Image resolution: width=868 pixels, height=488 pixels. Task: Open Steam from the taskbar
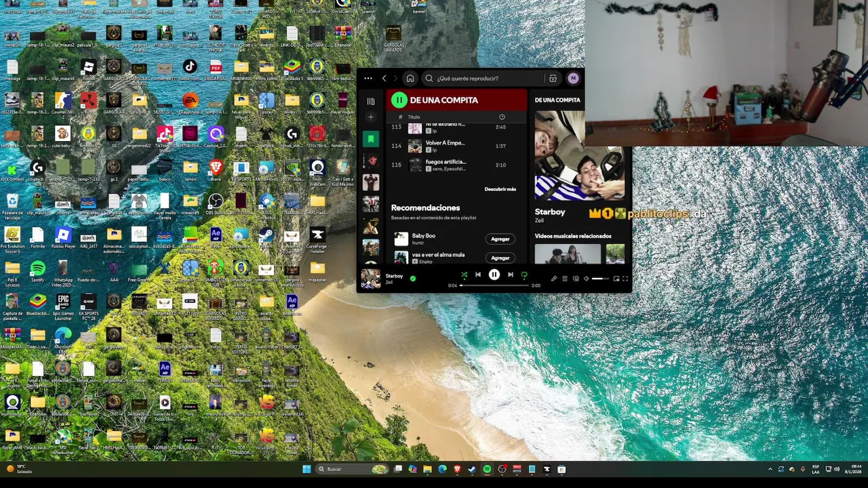(x=472, y=469)
